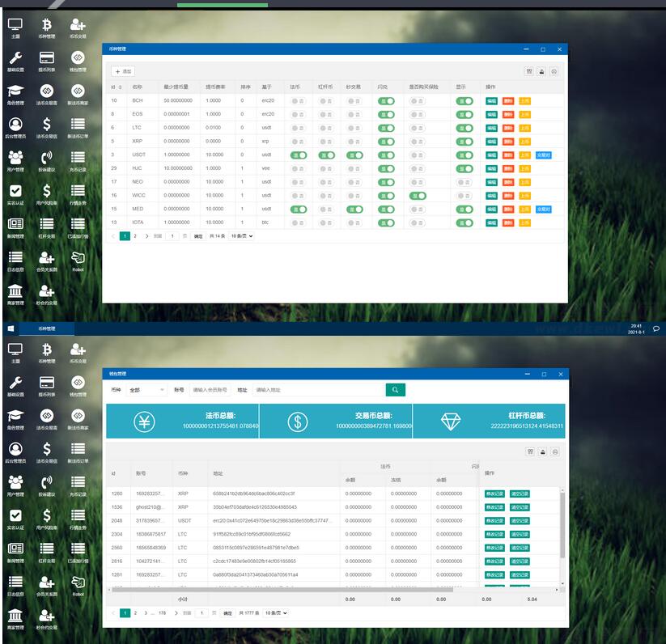Click the 账号 member account input field
Image resolution: width=666 pixels, height=644 pixels.
click(x=210, y=390)
